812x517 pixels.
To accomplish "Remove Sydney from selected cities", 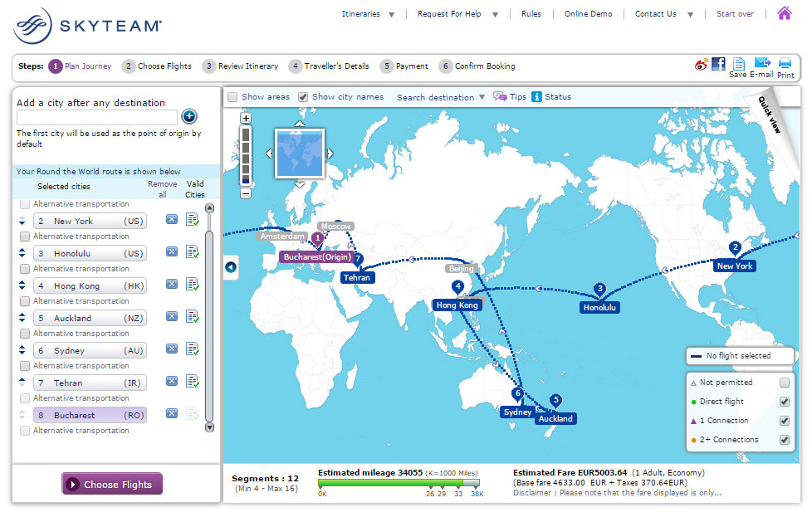I will point(172,349).
